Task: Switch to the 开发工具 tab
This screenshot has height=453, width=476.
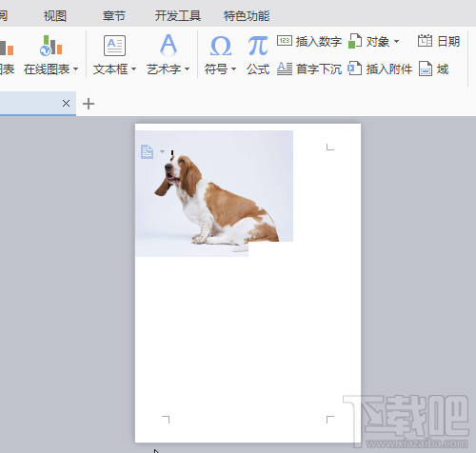Action: (x=178, y=15)
